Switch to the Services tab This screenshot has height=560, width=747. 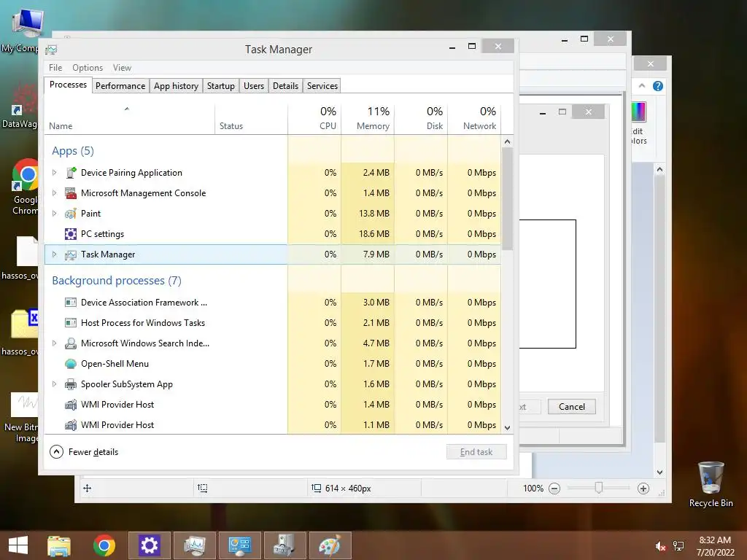(322, 86)
